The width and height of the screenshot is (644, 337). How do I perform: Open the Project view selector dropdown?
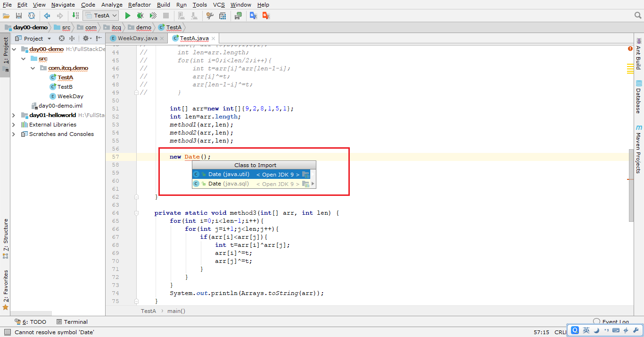33,38
